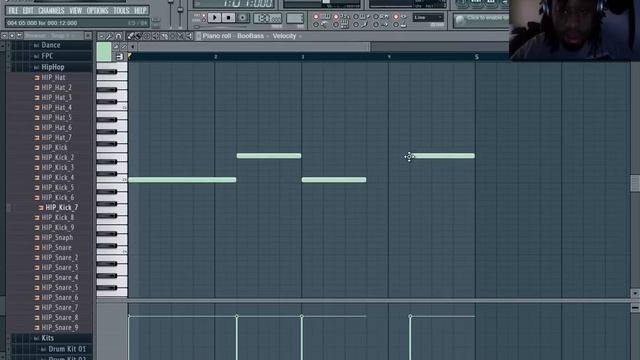
Task: Open the VIEW menu
Action: (76, 10)
